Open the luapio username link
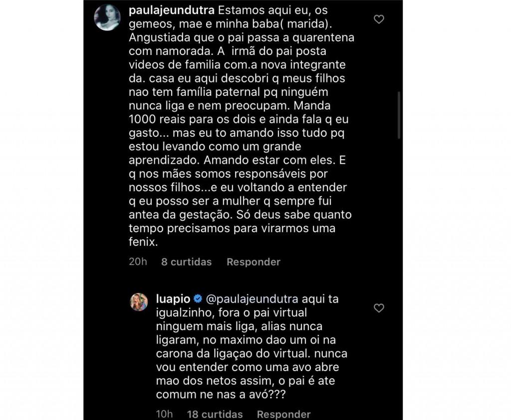The width and height of the screenshot is (511, 420). coord(173,299)
